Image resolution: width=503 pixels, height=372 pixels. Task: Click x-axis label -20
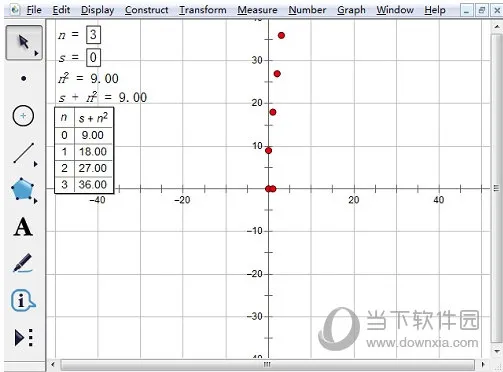pyautogui.click(x=182, y=200)
